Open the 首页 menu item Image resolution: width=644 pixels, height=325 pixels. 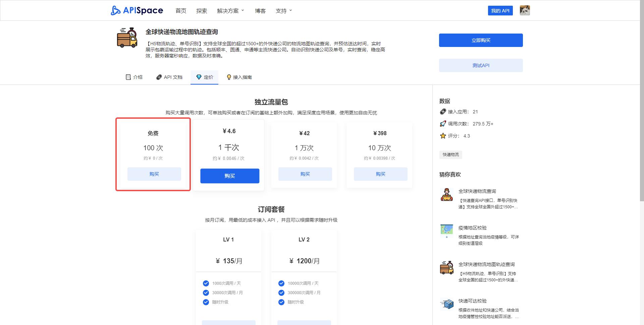point(181,10)
